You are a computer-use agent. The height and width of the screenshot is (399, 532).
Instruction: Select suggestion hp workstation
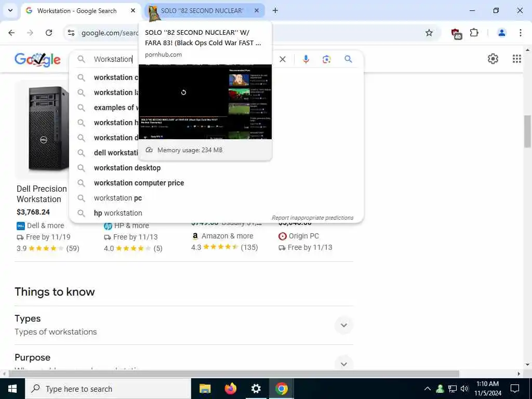pyautogui.click(x=118, y=213)
